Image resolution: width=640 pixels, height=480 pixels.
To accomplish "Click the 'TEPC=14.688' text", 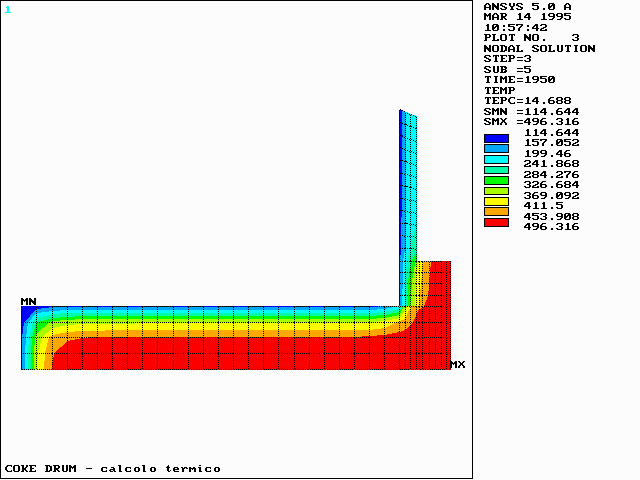I will (527, 101).
